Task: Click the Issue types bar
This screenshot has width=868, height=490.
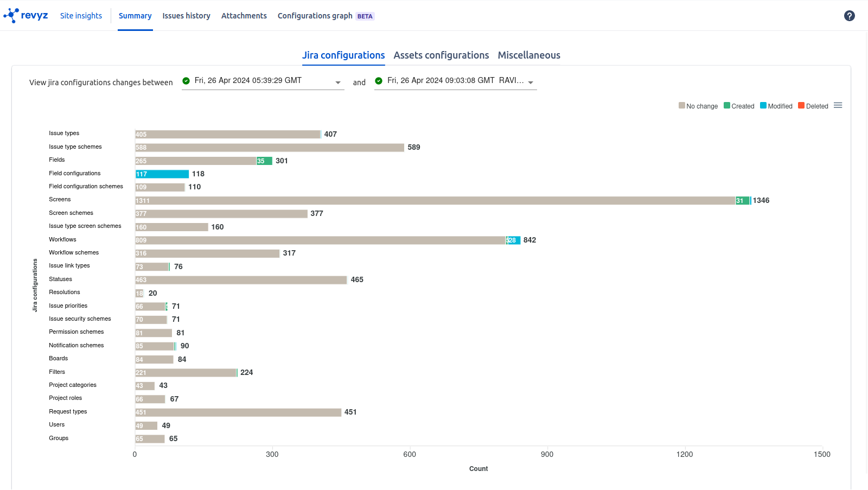Action: [228, 134]
